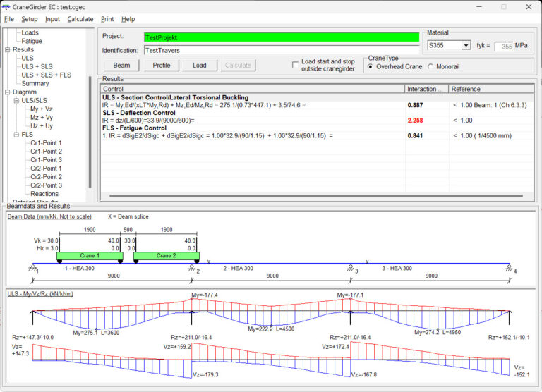
Task: Open the S355 material dropdown
Action: tap(466, 45)
